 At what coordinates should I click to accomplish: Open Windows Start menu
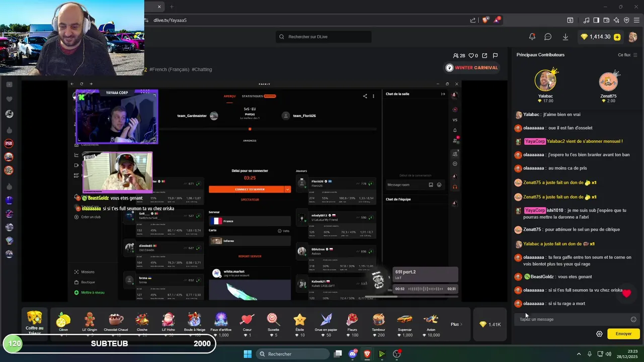[x=248, y=354]
